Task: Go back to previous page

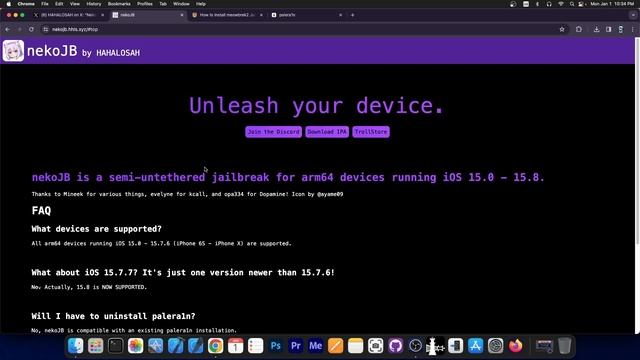Action: pyautogui.click(x=8, y=29)
